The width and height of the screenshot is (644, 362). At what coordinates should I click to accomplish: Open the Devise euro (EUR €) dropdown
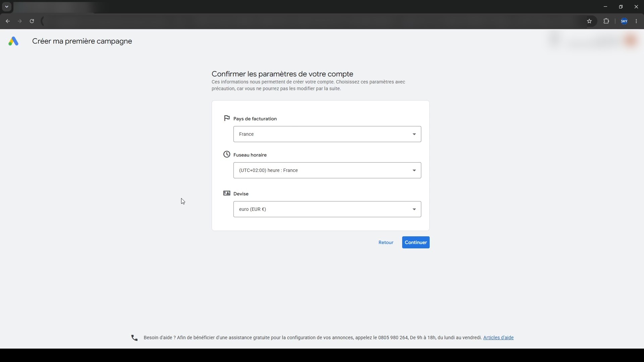(x=327, y=209)
